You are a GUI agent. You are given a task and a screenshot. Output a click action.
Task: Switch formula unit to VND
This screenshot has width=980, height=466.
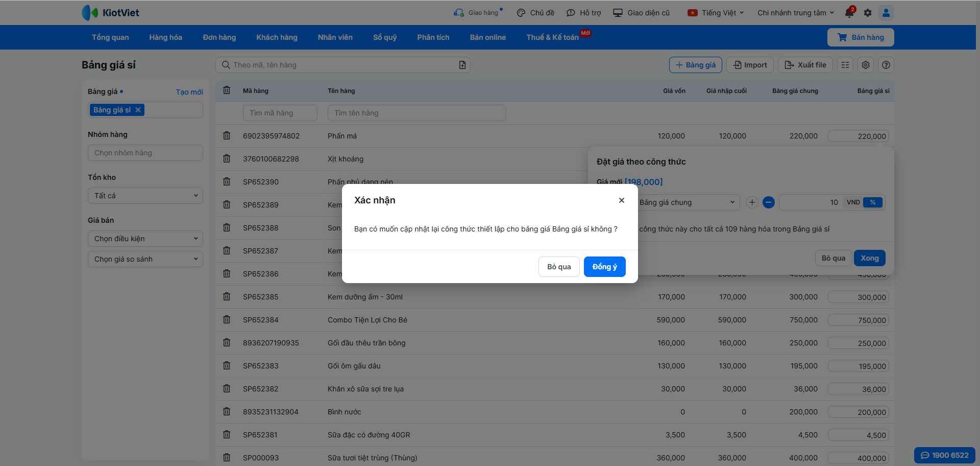coord(853,202)
